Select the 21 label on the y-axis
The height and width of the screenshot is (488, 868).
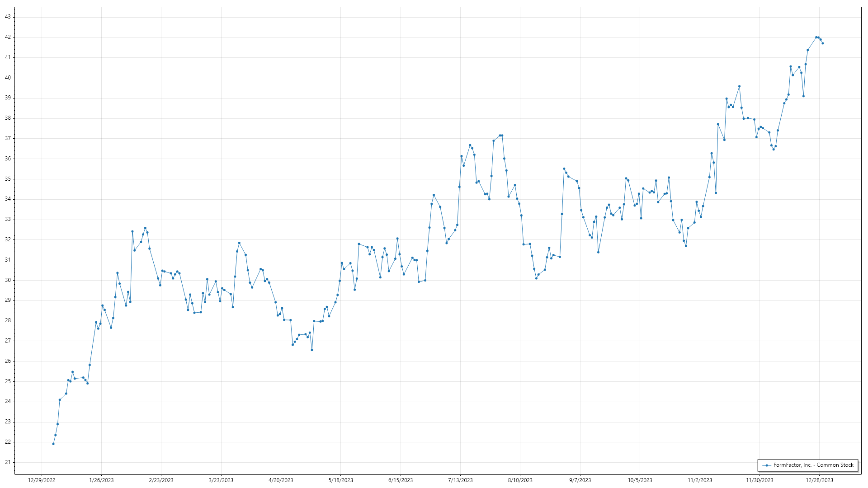(8, 462)
